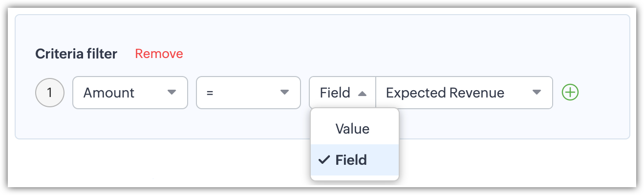Viewport: 644px width, 195px height.
Task: Click the up arrow beside Field selector
Action: pos(362,93)
